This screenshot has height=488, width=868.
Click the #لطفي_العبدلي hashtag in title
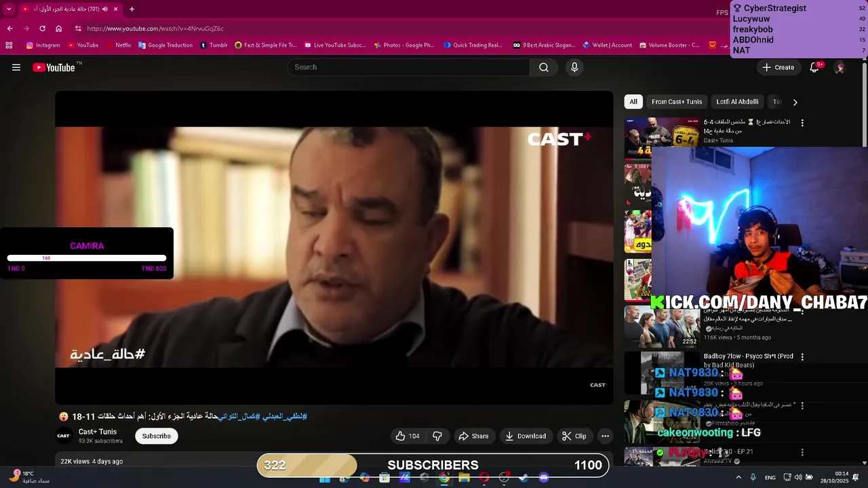(284, 416)
